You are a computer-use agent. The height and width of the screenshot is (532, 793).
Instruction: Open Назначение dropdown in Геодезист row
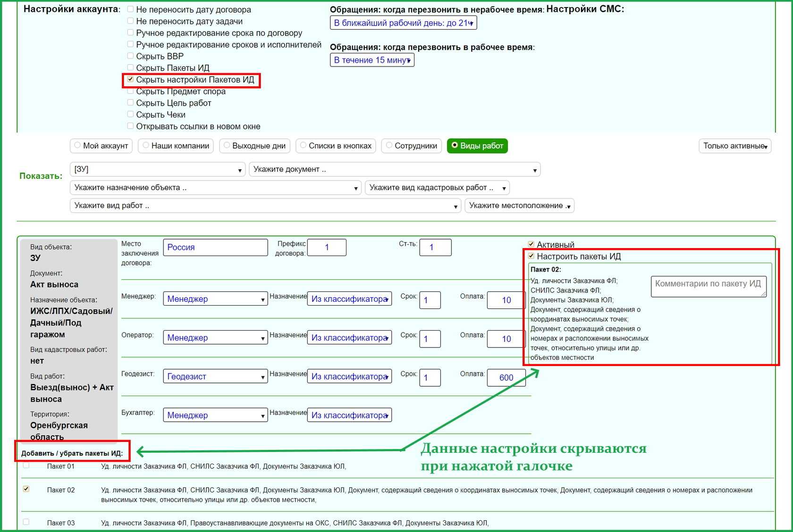click(x=349, y=376)
